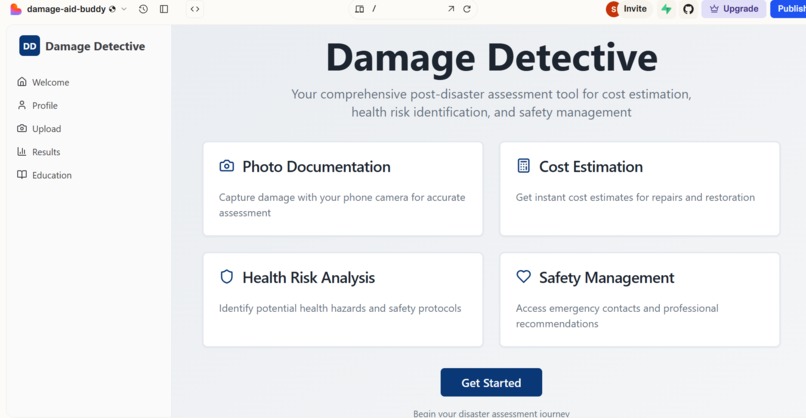This screenshot has height=418, width=806.
Task: Click 'Begin your disaster assessment journey' text
Action: tap(491, 413)
